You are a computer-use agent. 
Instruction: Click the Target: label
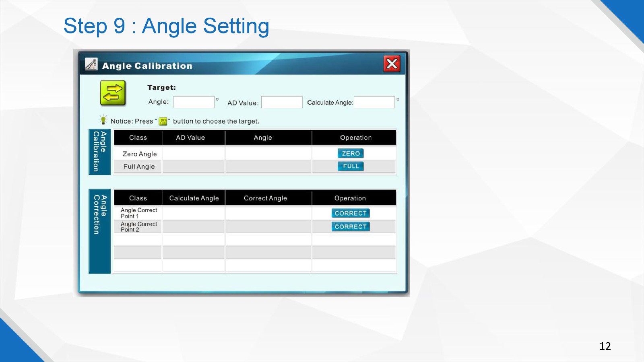(x=161, y=88)
